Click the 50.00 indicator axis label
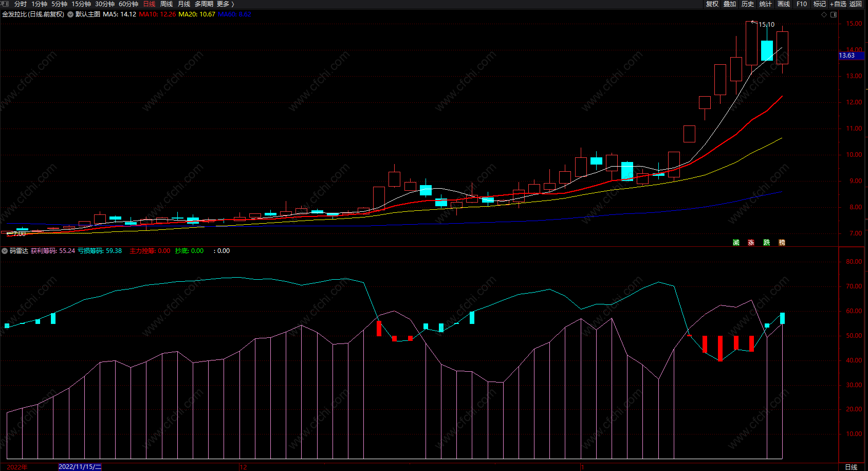The height and width of the screenshot is (471, 868). [854, 336]
